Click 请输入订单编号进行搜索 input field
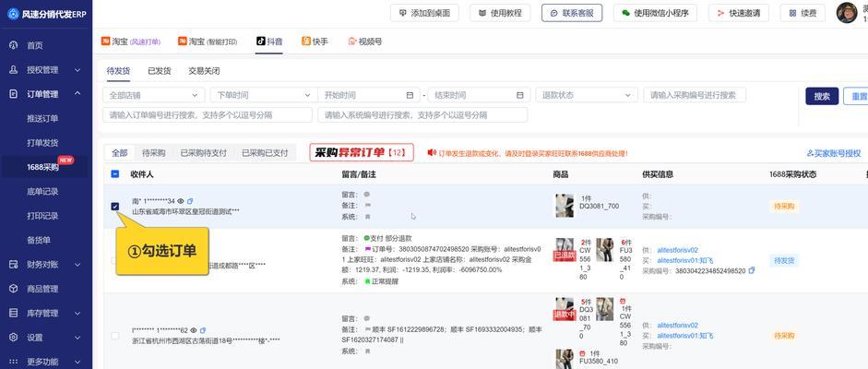 (x=207, y=115)
